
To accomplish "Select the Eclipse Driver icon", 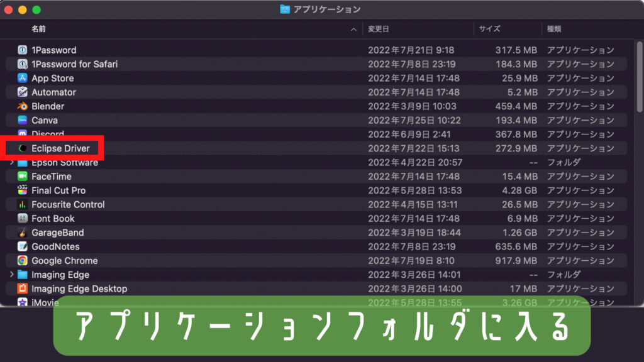I will coord(22,148).
